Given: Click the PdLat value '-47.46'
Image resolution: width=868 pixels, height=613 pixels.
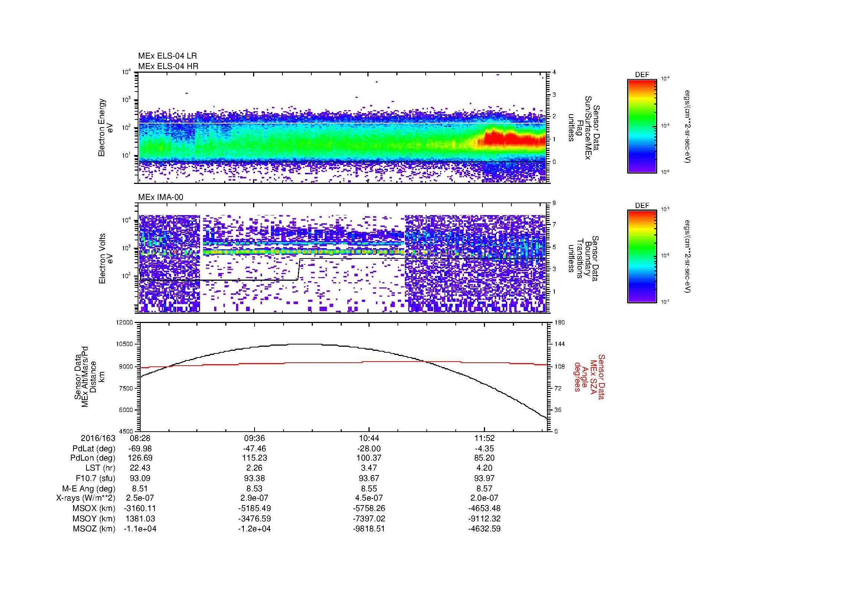Looking at the screenshot, I should [x=255, y=449].
